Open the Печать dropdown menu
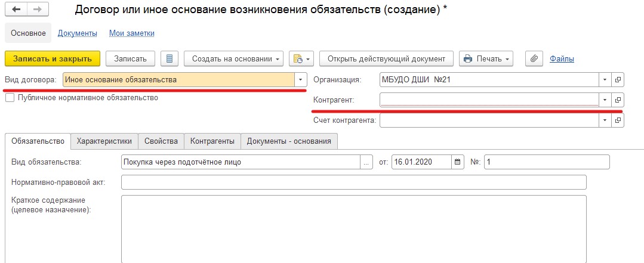Screen dimensions: 644x263 (x=486, y=58)
